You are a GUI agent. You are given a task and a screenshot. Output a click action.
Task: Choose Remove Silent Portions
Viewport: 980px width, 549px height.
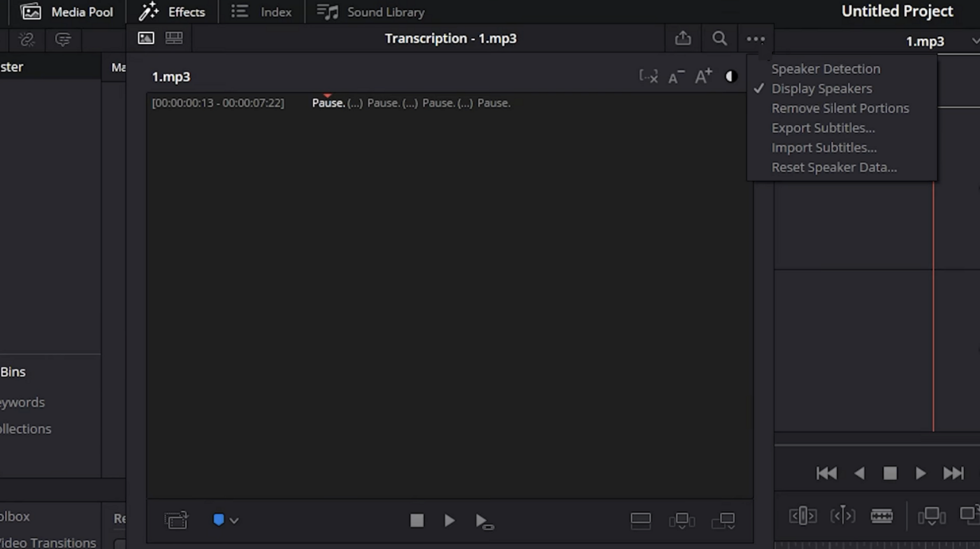840,108
